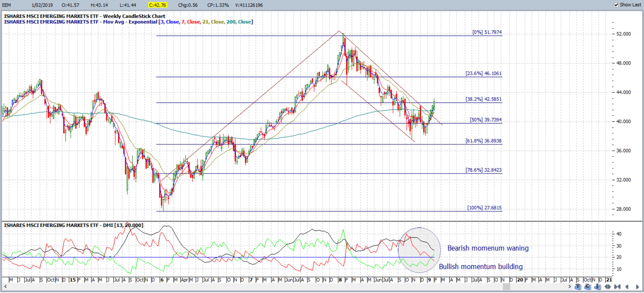This screenshot has height=293, width=644.
Task: Click the horizontal scrollbar thumb
Action: coord(507,286)
